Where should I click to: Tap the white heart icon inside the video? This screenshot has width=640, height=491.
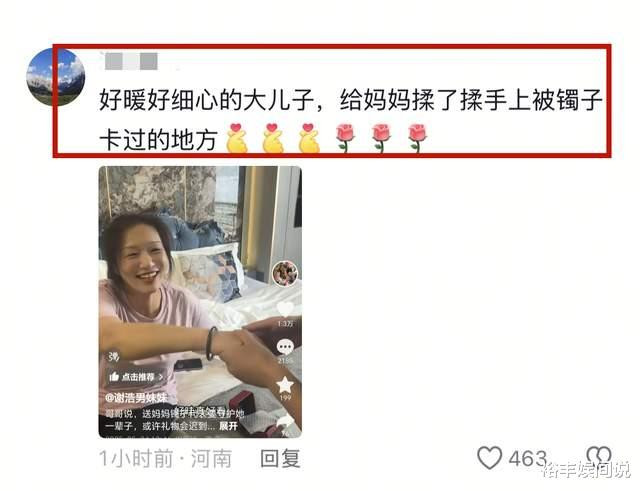[285, 309]
